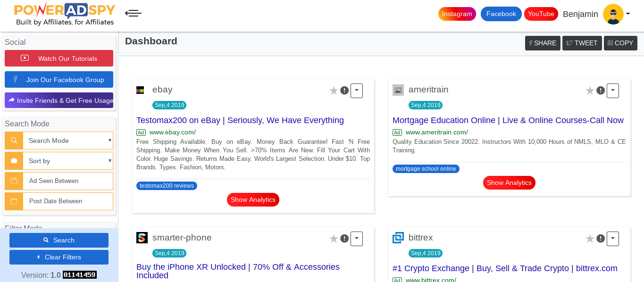Switch to the Instagram platform
The width and height of the screenshot is (644, 282).
[x=457, y=14]
